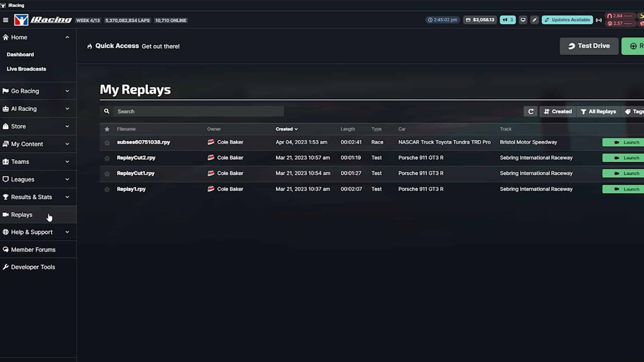Screen dimensions: 644x362
Task: Open the wallet balance icon
Action: 469,19
